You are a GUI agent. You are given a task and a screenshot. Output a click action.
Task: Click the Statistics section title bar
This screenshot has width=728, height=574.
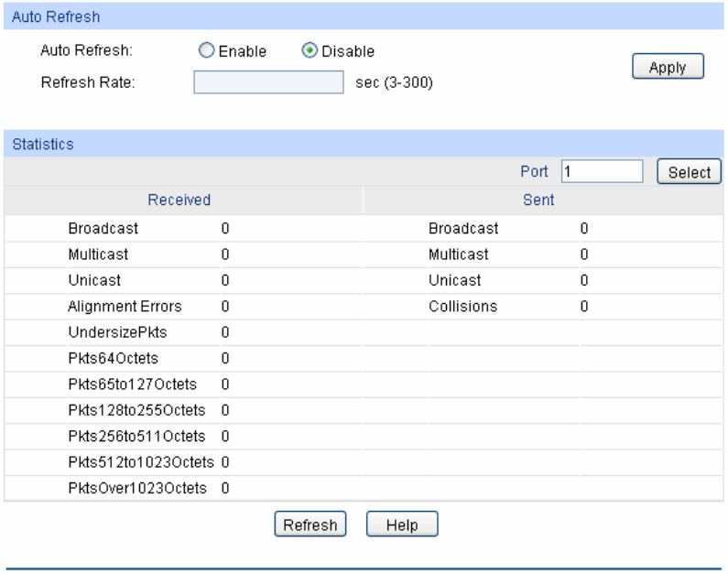click(364, 144)
